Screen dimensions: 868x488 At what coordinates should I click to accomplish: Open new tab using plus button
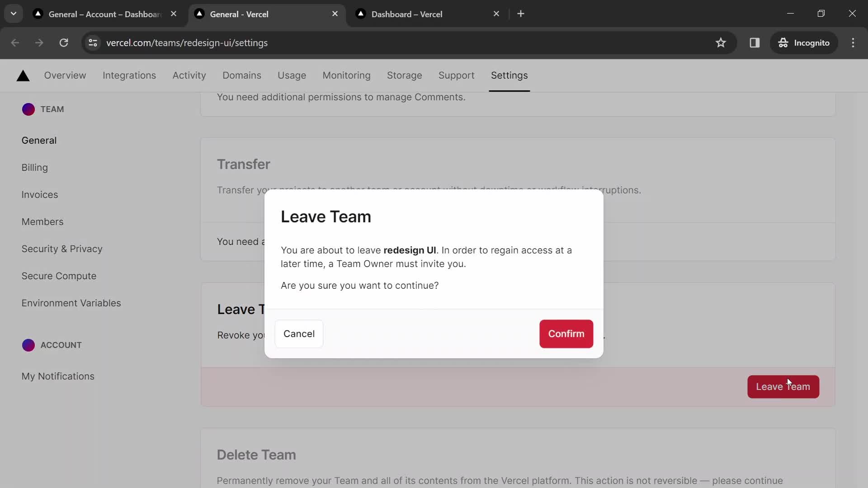tap(520, 13)
